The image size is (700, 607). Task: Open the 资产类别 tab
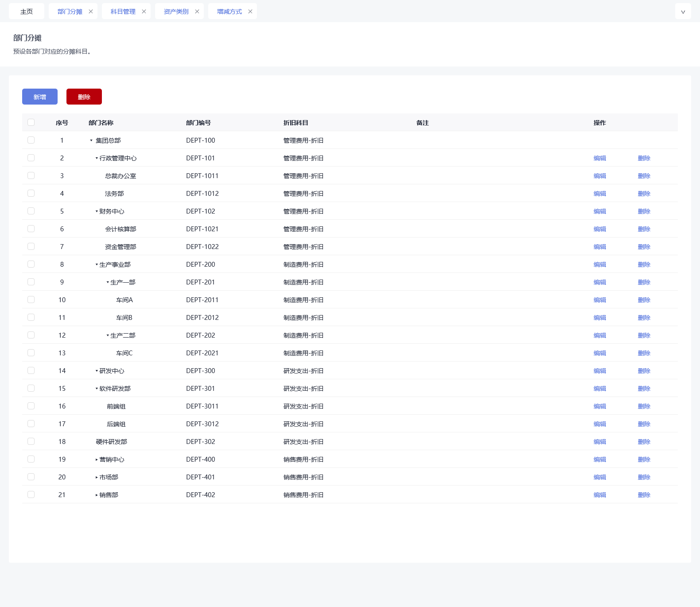click(176, 12)
